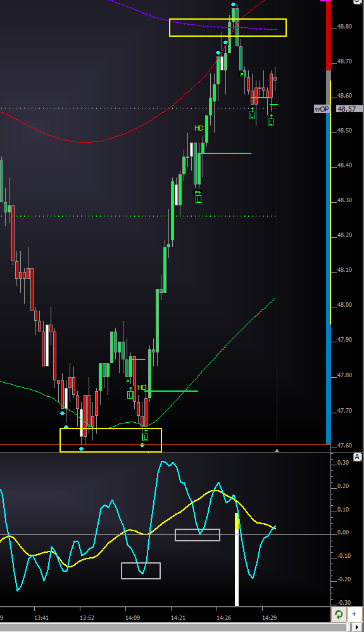This screenshot has width=364, height=632.
Task: Click the 13:41 time axis label
Action: point(42,617)
